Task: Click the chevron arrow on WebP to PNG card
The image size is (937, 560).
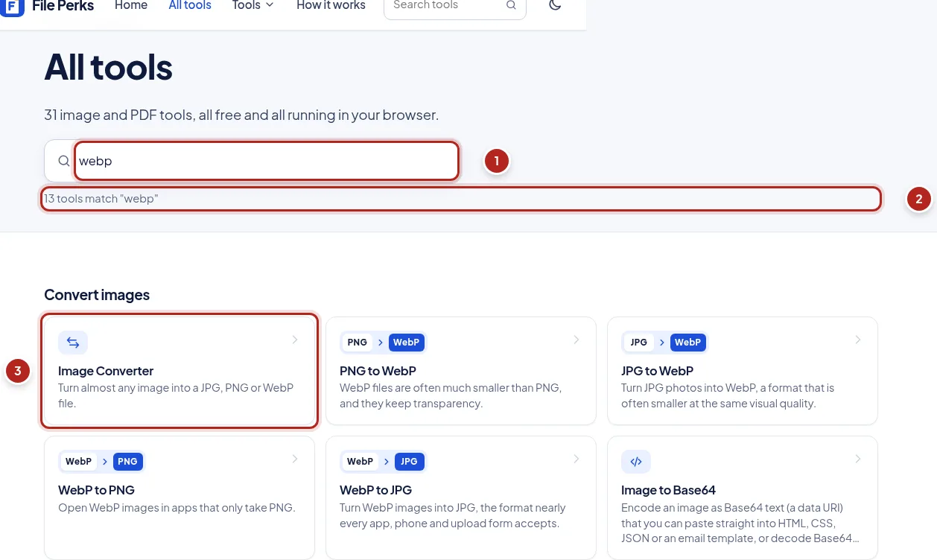Action: [295, 459]
